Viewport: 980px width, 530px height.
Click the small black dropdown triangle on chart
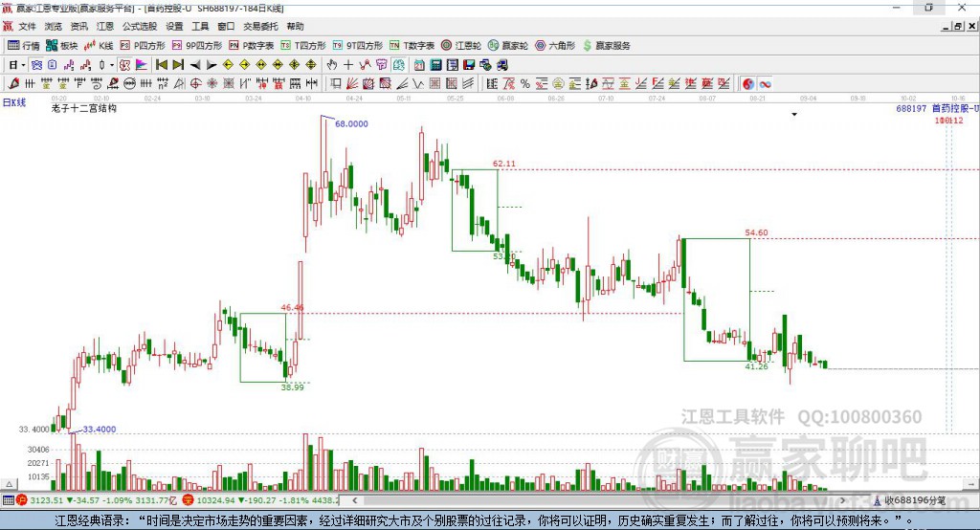coord(794,115)
